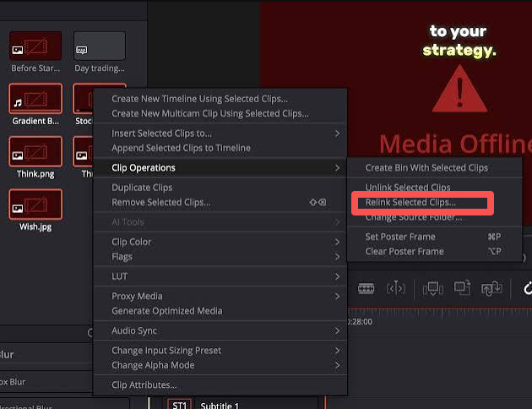Image resolution: width=532 pixels, height=409 pixels.
Task: Select Clear Poster Frame
Action: click(x=434, y=252)
